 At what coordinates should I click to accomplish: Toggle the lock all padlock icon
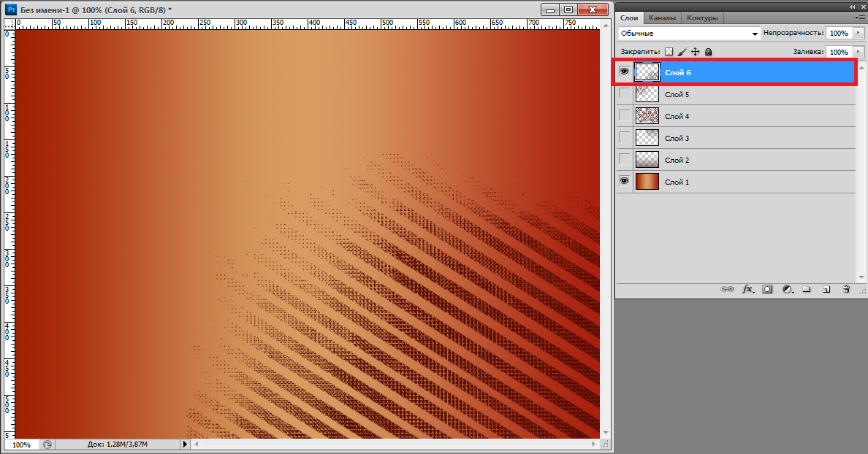[x=708, y=51]
